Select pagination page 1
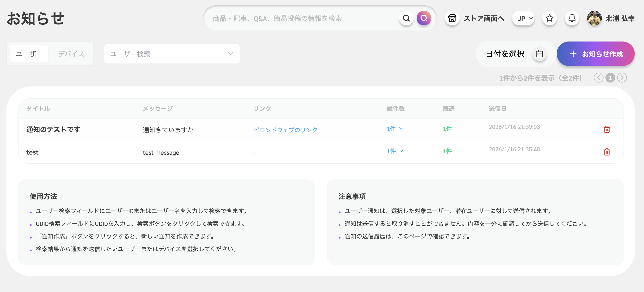Image resolution: width=644 pixels, height=292 pixels. pyautogui.click(x=610, y=78)
